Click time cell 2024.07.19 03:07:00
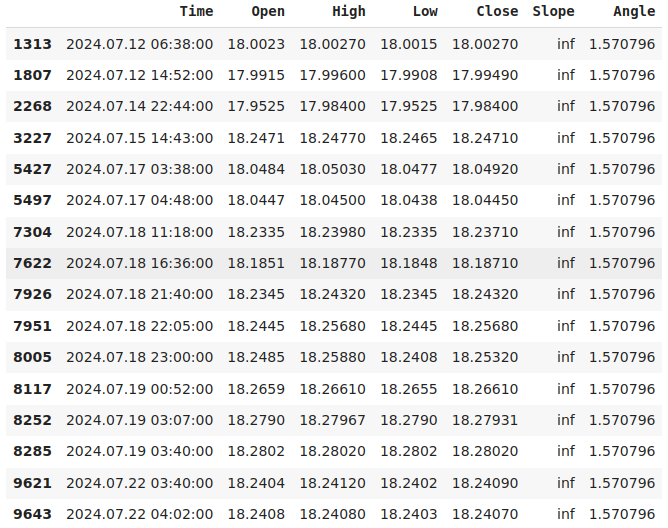This screenshot has width=668, height=528. click(x=139, y=420)
